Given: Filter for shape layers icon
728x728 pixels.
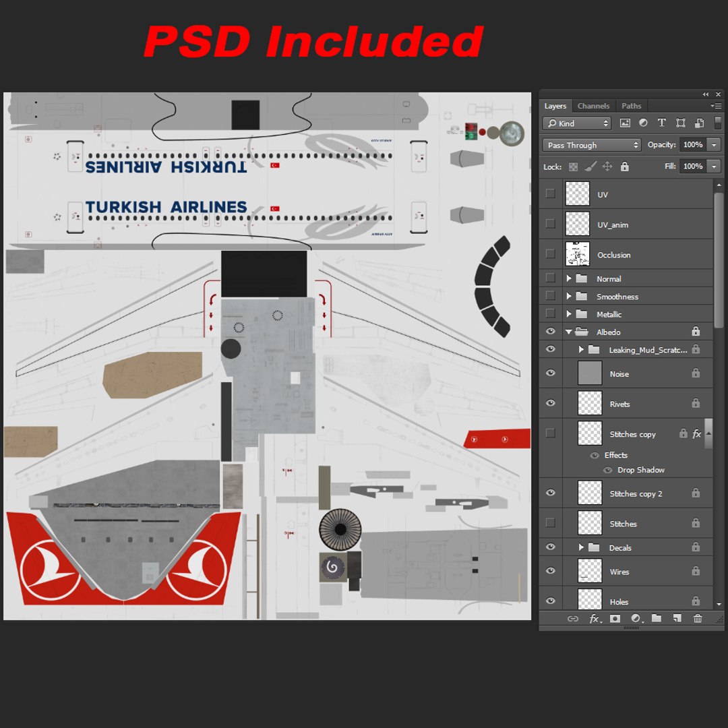Looking at the screenshot, I should point(681,123).
